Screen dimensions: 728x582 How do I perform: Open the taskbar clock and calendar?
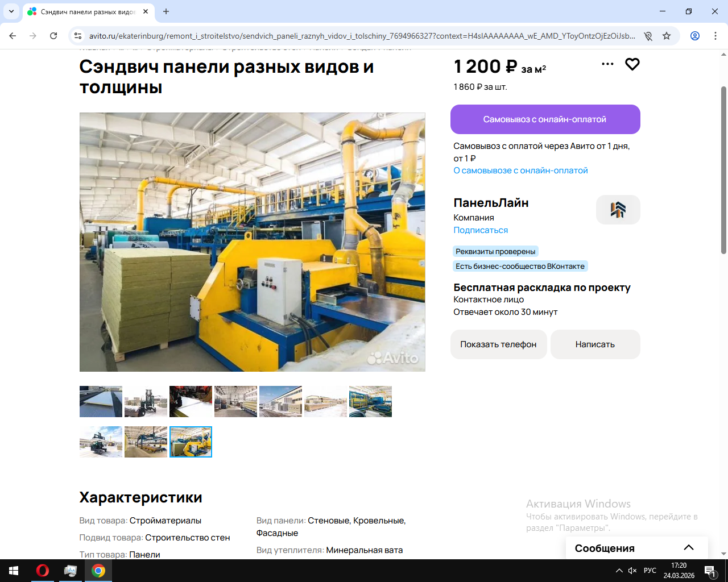(x=679, y=571)
